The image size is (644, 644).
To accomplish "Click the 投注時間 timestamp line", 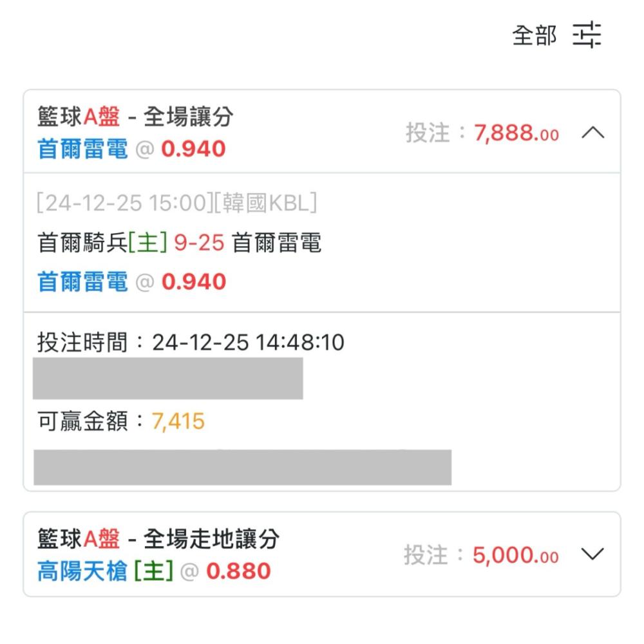I will click(x=191, y=343).
